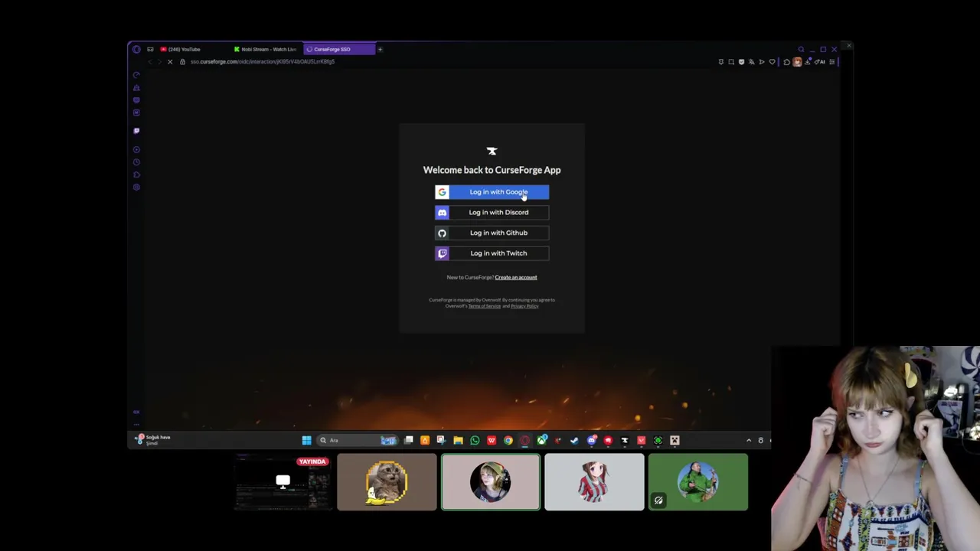Open the ad blocker shield icon
Screen dimensions: 980x551
click(741, 62)
